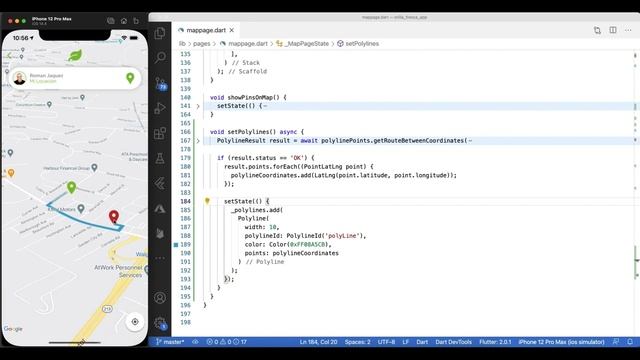Switch to the mappage.dart editor tab

pyautogui.click(x=206, y=30)
